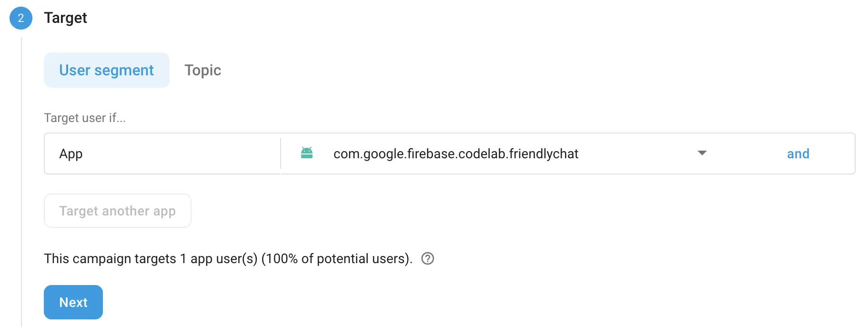
Task: Click the "This campaign targets" summary text
Action: point(110,258)
